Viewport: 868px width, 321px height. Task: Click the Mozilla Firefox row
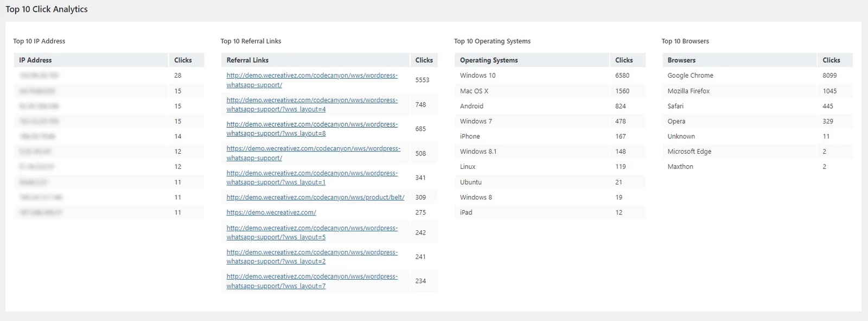688,91
